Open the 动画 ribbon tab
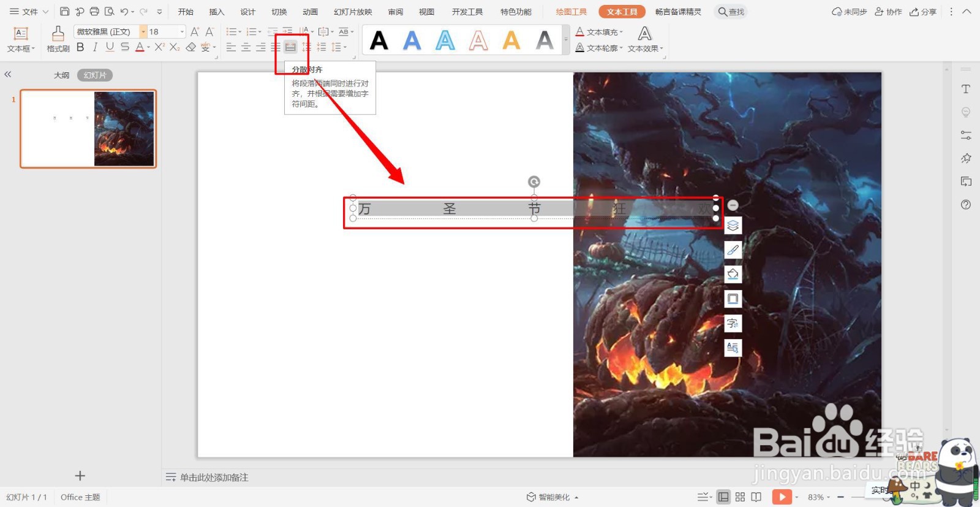The height and width of the screenshot is (507, 980). pyautogui.click(x=311, y=12)
